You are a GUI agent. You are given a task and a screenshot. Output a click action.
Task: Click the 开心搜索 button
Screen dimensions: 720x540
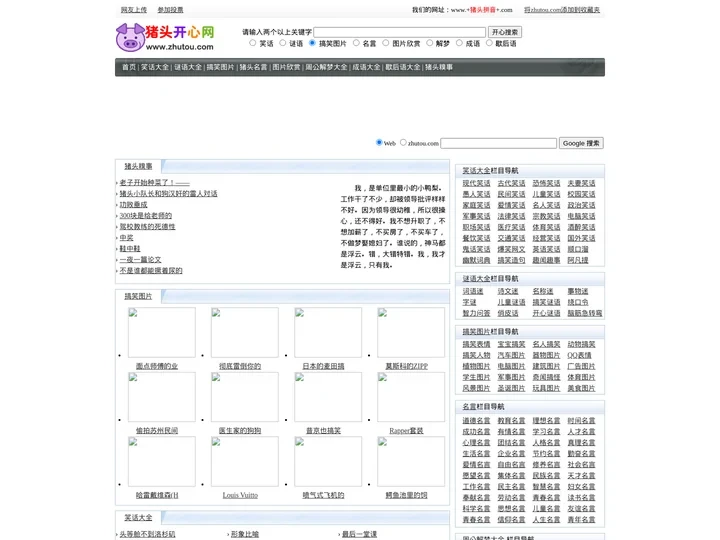(505, 32)
